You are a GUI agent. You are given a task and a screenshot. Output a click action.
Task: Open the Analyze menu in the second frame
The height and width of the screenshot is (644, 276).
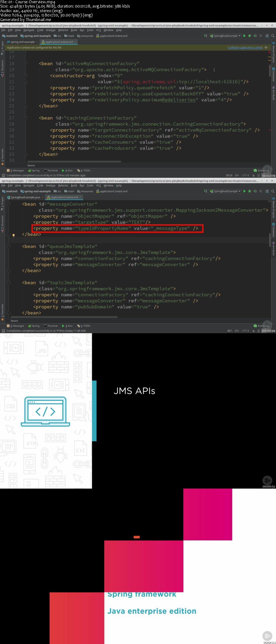50,186
